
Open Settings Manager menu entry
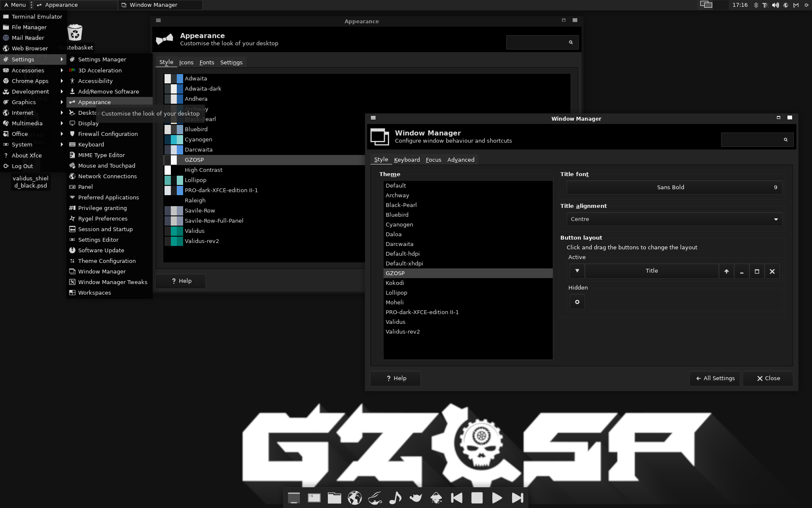(x=110, y=59)
